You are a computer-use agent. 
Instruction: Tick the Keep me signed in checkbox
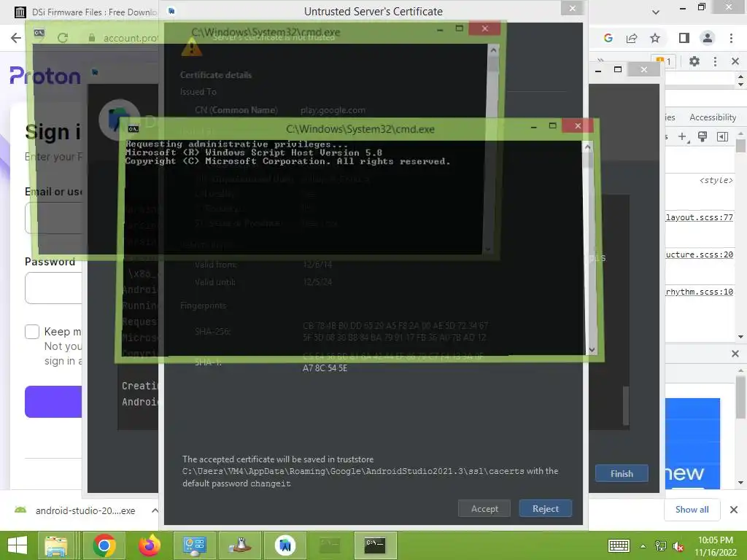(x=32, y=332)
